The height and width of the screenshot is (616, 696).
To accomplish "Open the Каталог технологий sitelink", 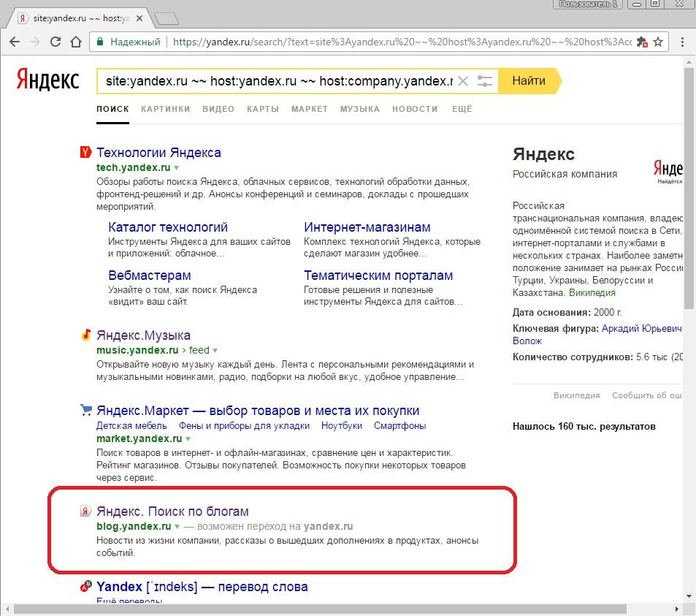I will tap(168, 227).
